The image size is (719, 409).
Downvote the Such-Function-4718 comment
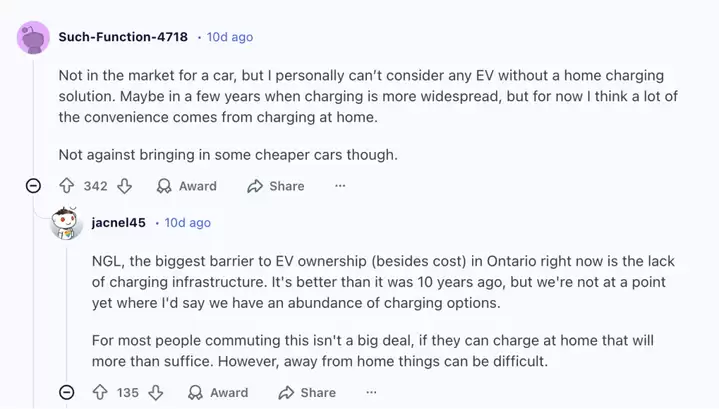click(124, 186)
